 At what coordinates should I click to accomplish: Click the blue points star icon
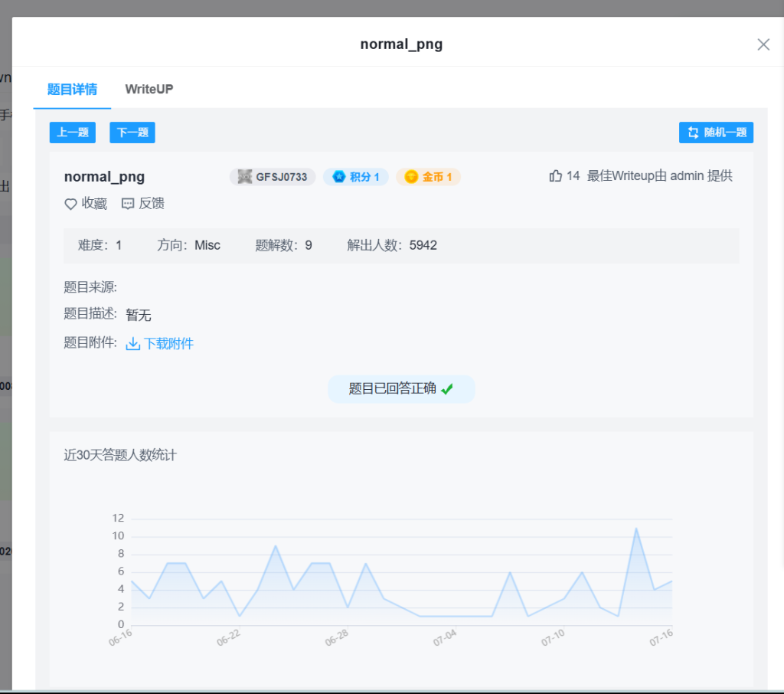pos(339,177)
